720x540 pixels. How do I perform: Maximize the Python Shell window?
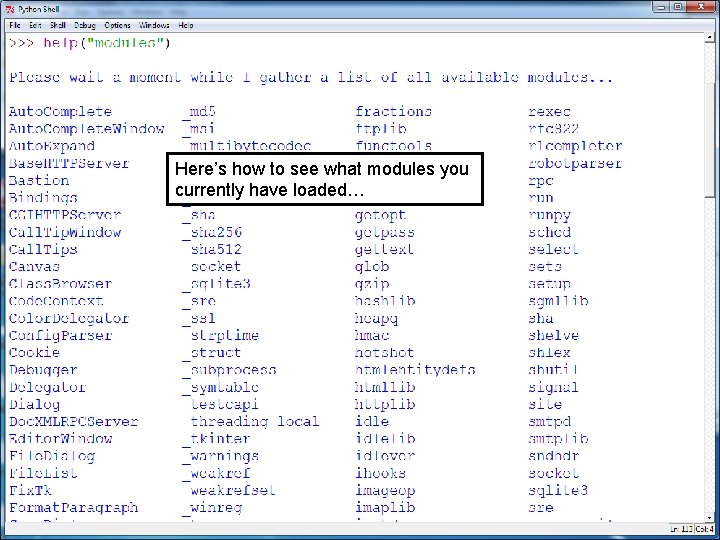[678, 7]
